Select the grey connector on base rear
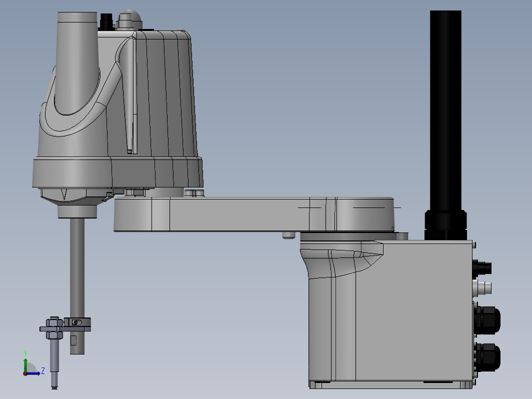 [x=482, y=287]
